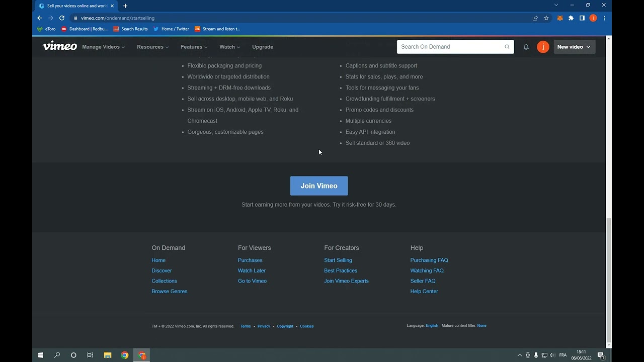The height and width of the screenshot is (362, 644).
Task: Open Chrome three-dot menu
Action: click(604, 18)
